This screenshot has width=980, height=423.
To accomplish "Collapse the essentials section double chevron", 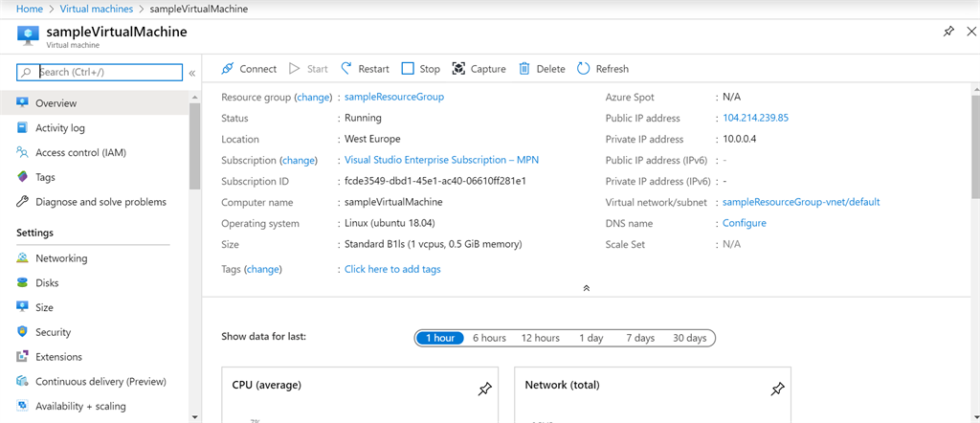I will coord(587,288).
